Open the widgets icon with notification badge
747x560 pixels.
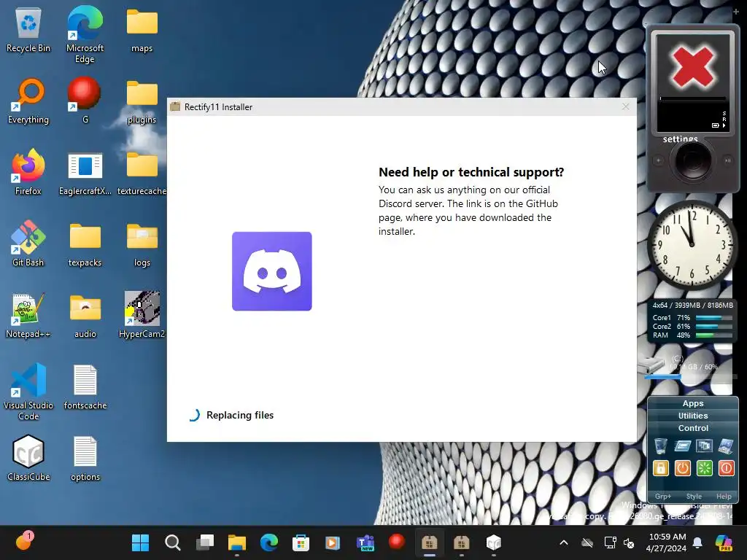click(x=24, y=541)
